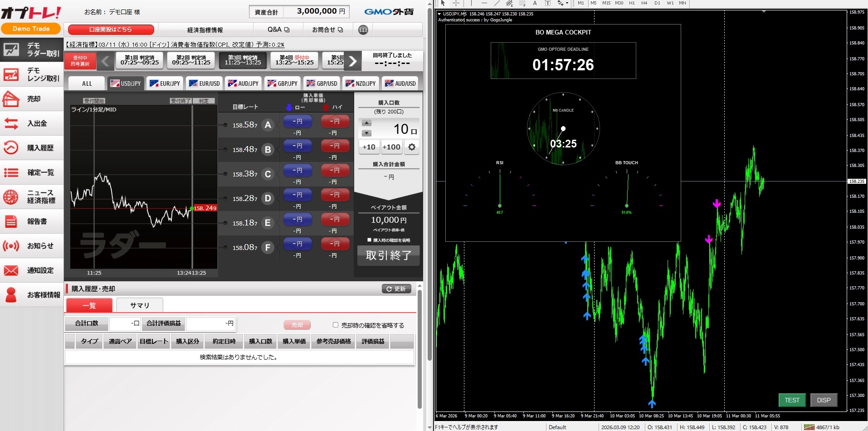Click the browser vertical scrollbar
The width and height of the screenshot is (868, 431).
[429, 181]
